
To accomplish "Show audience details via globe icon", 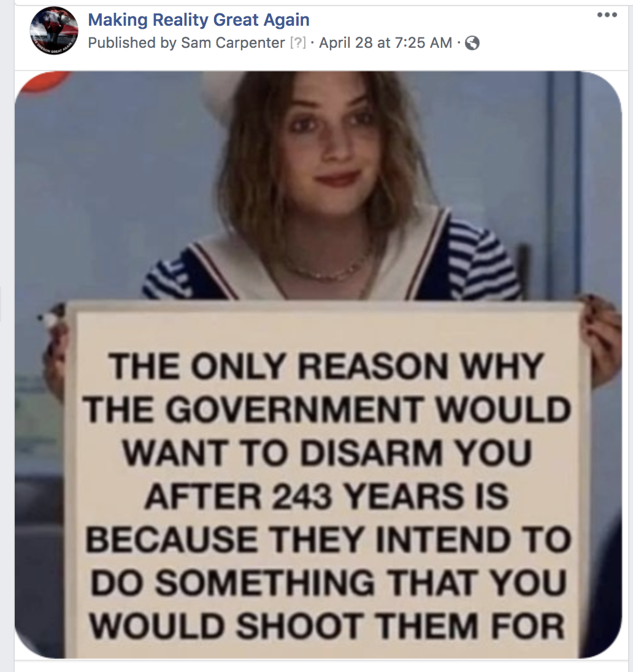I will [472, 43].
